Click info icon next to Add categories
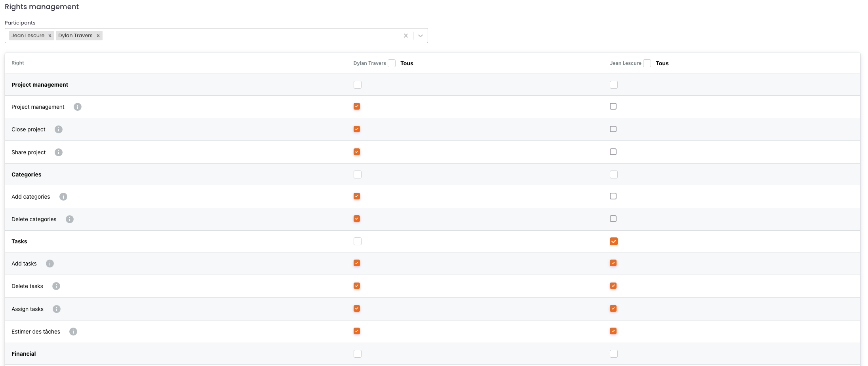Image resolution: width=868 pixels, height=366 pixels. pos(63,197)
